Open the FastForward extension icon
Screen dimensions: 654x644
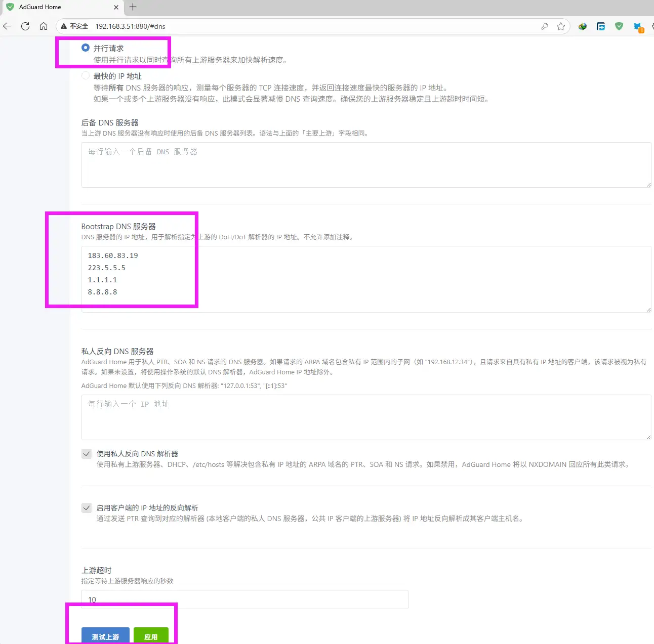pos(601,26)
